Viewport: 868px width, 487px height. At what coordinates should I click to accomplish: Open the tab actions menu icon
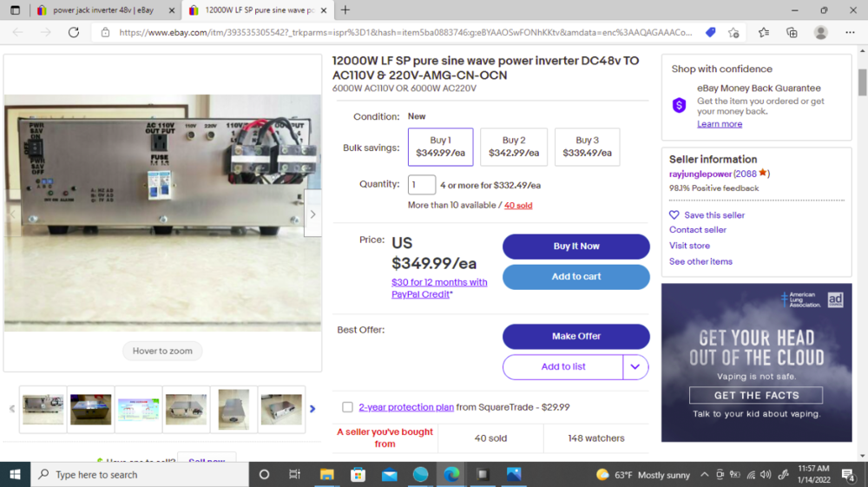tap(15, 10)
